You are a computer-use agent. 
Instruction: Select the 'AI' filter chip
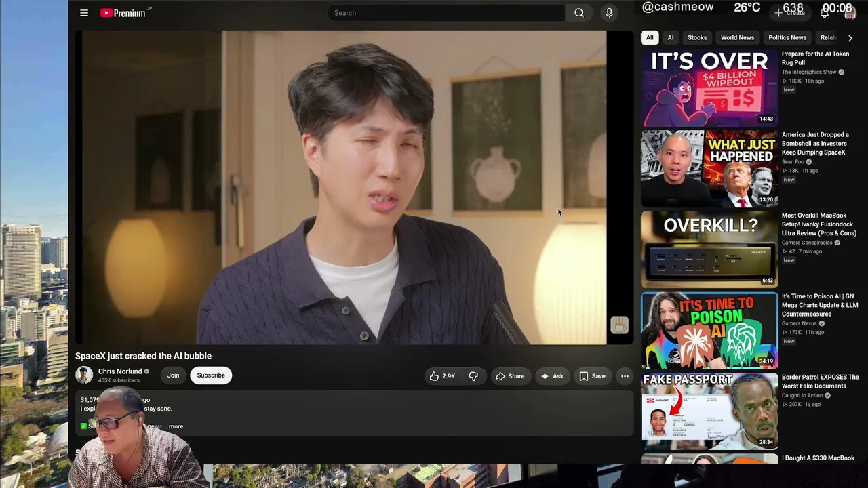[x=671, y=38]
